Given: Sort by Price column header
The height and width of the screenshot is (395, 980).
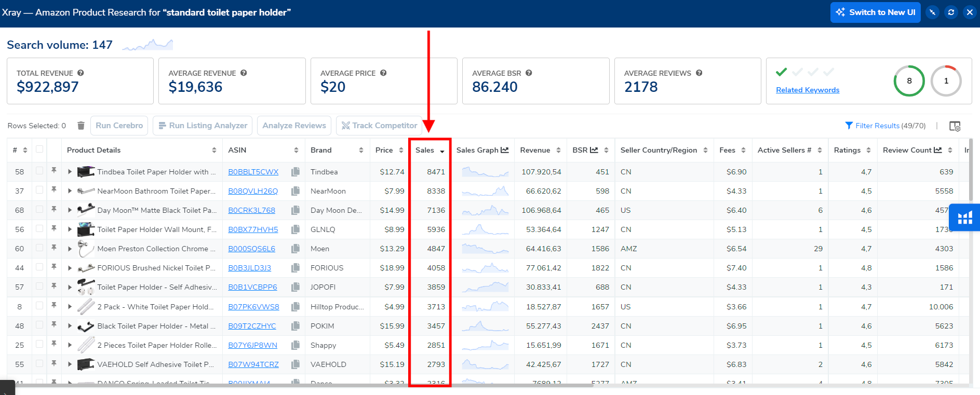Looking at the screenshot, I should 389,150.
